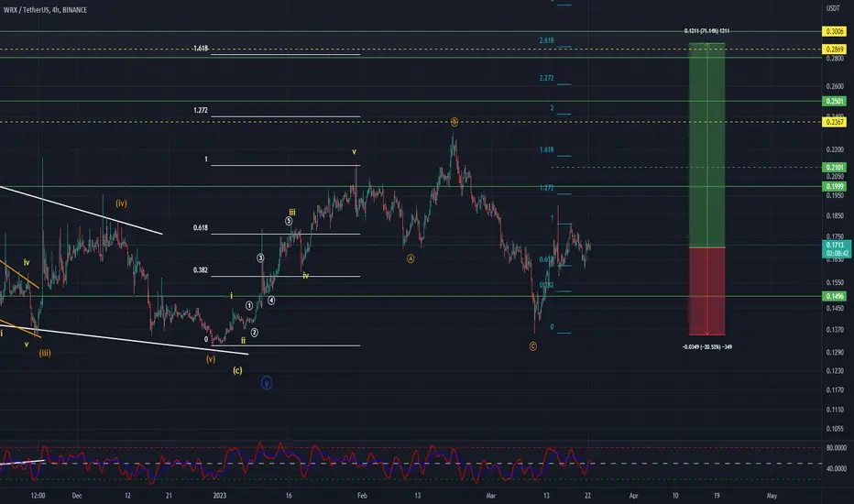Viewport: 854px width, 504px height.
Task: Click the Dec date on the time axis
Action: point(77,495)
